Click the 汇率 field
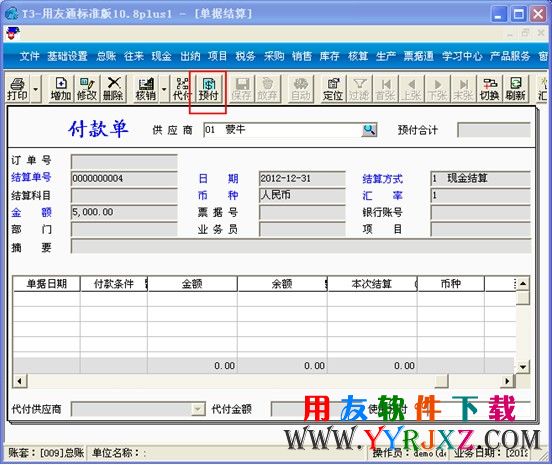552x465 pixels. click(481, 195)
